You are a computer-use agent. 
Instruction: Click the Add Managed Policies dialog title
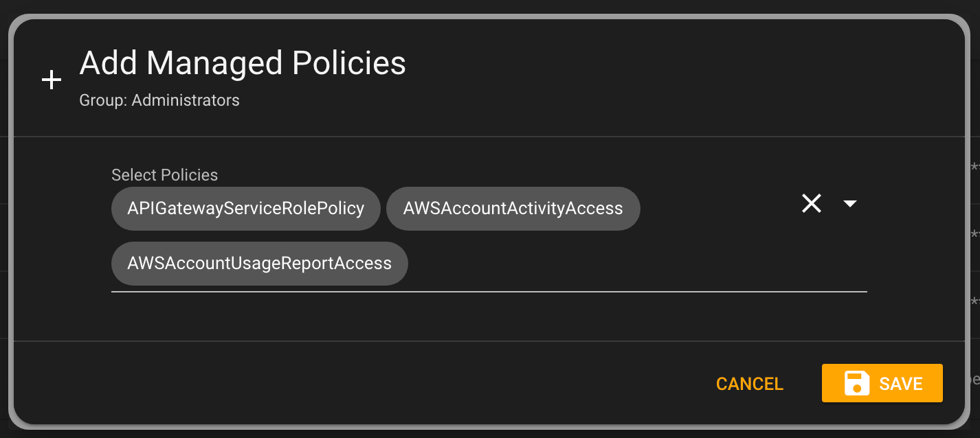tap(243, 63)
